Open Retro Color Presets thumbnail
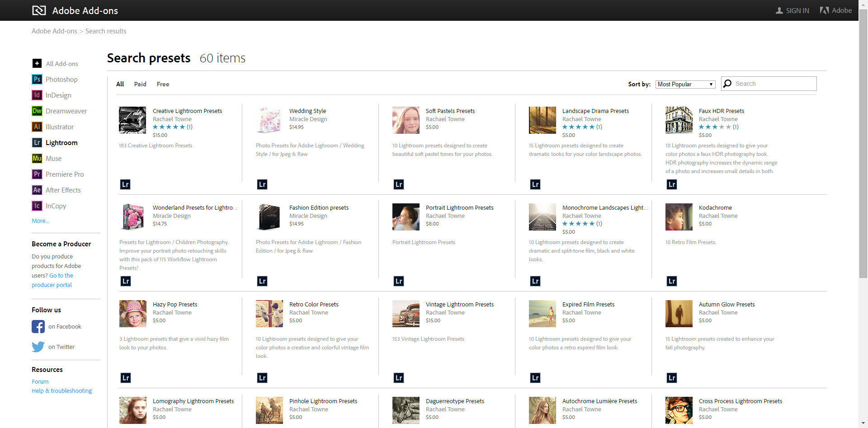Image resolution: width=868 pixels, height=428 pixels. (x=269, y=314)
